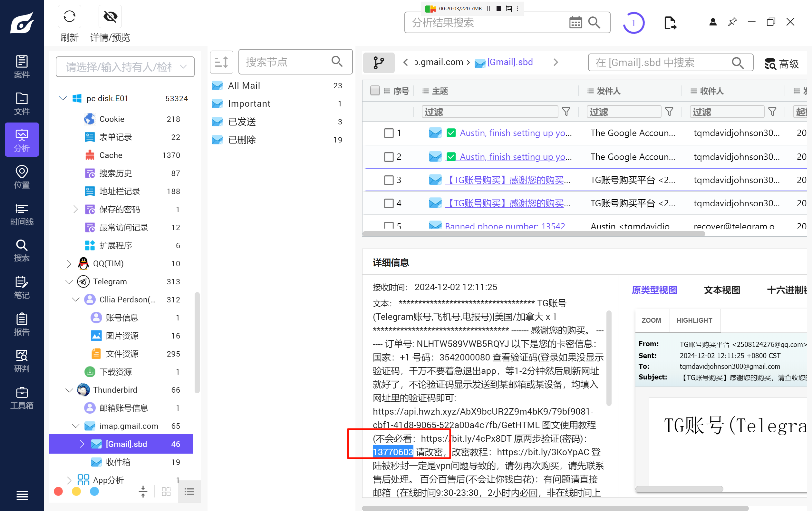Open the user account icon

712,22
